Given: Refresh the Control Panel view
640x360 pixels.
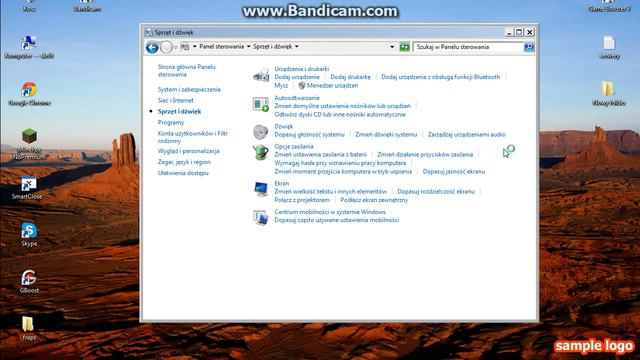Looking at the screenshot, I should 404,47.
